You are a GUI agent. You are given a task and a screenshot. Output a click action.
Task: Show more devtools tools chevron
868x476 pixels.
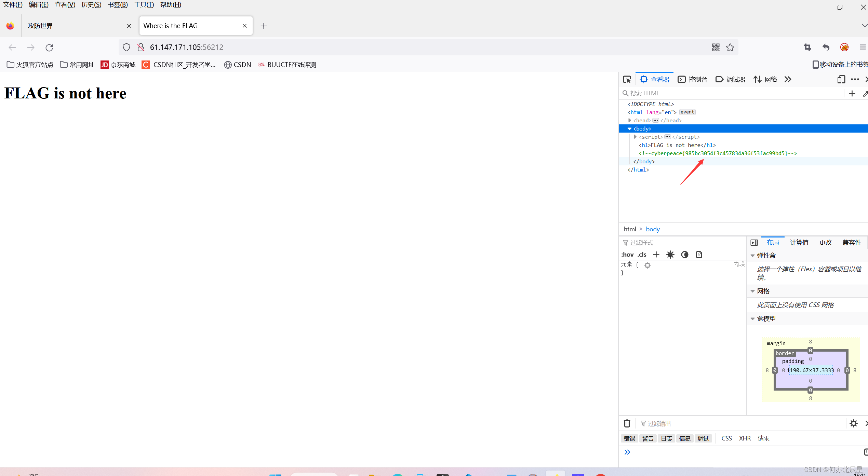pyautogui.click(x=788, y=79)
